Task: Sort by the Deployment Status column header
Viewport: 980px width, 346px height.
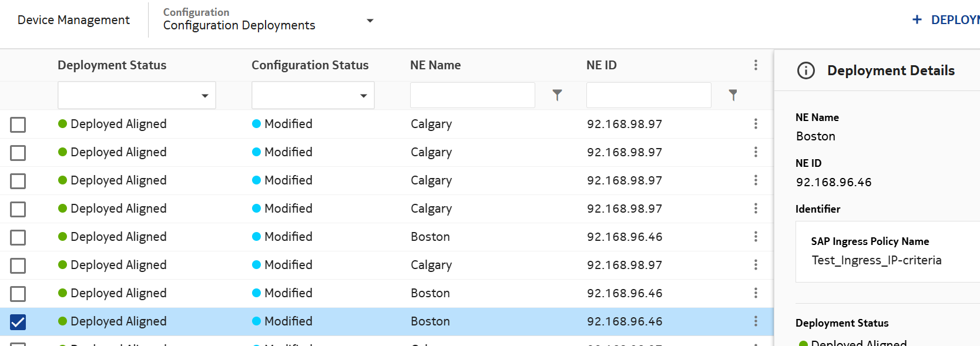Action: [x=112, y=65]
